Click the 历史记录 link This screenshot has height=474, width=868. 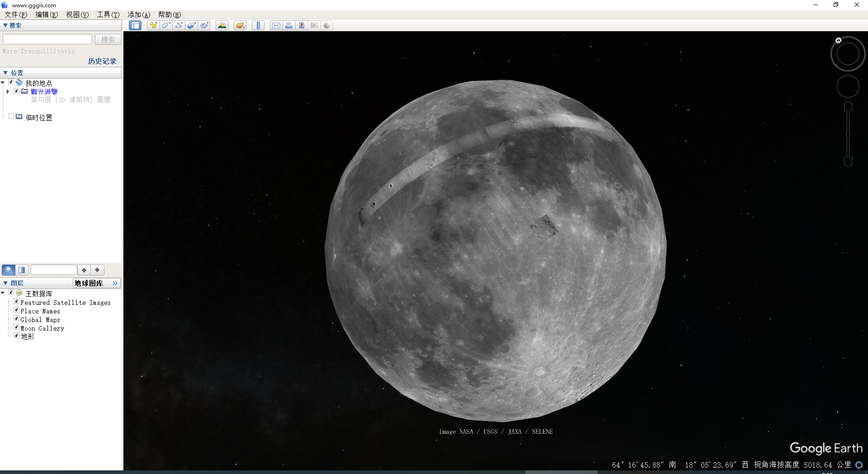tap(102, 61)
